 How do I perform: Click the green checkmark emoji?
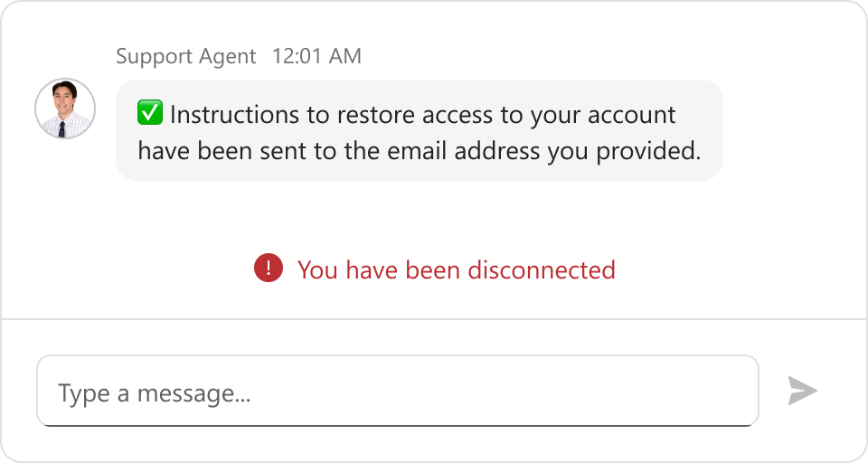[149, 114]
